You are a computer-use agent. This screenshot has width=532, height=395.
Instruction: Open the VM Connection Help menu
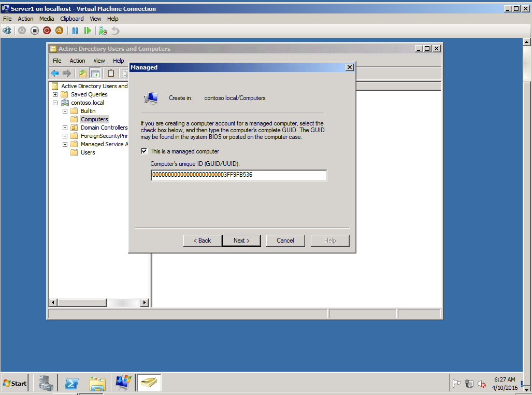(112, 19)
